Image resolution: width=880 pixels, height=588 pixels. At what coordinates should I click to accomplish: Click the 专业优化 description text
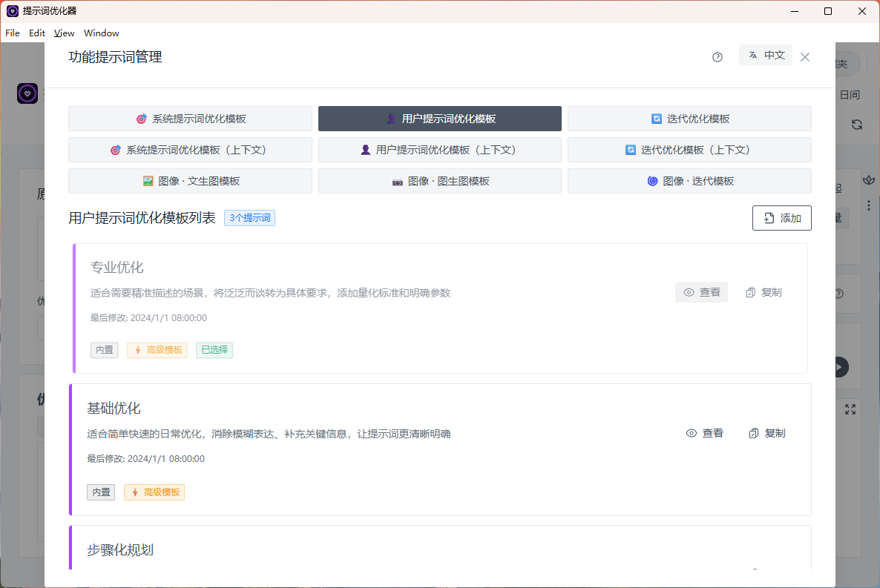point(271,293)
